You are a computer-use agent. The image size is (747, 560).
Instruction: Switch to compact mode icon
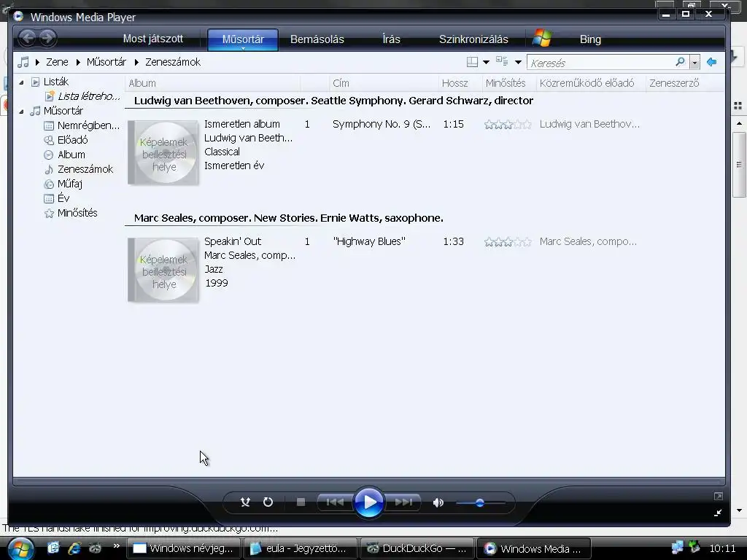click(x=718, y=513)
